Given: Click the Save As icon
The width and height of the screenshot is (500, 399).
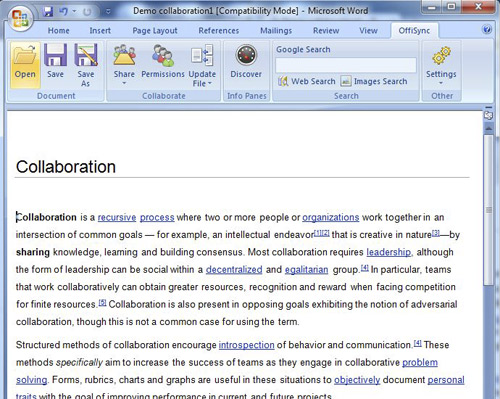Looking at the screenshot, I should click(x=86, y=55).
